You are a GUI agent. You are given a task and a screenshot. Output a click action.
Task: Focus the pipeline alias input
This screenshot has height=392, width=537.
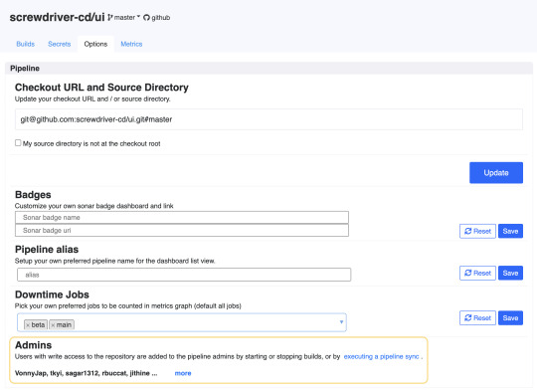click(x=184, y=275)
